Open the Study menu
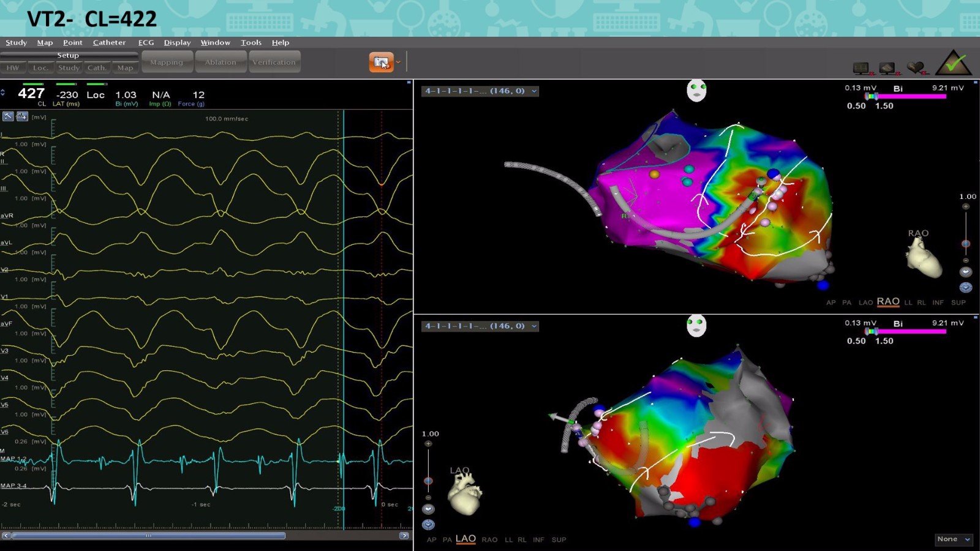 (16, 42)
